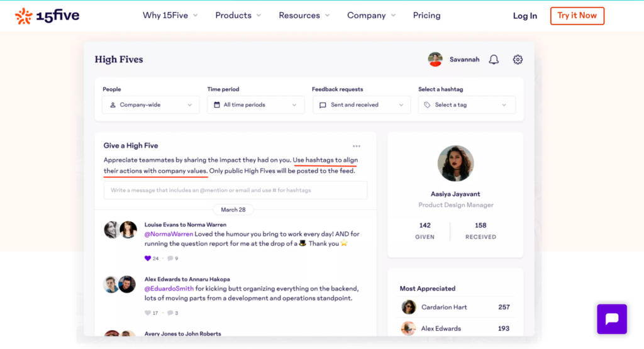Open the settings gear icon
Screen dimensions: 644x349
coord(518,60)
